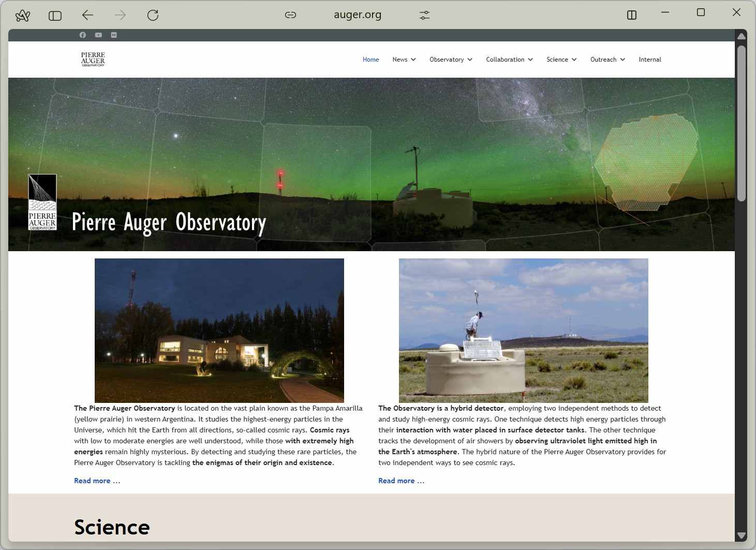This screenshot has width=756, height=550.
Task: Open the YouTube channel icon
Action: tap(98, 35)
